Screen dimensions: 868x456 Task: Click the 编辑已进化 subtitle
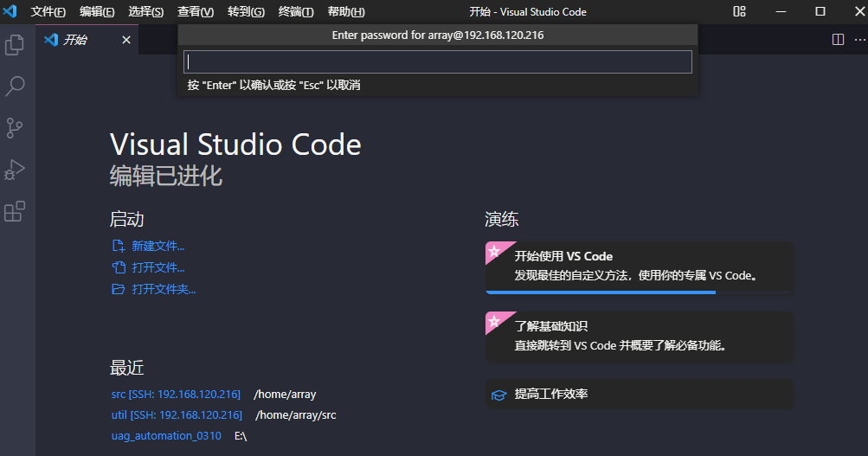pyautogui.click(x=166, y=176)
